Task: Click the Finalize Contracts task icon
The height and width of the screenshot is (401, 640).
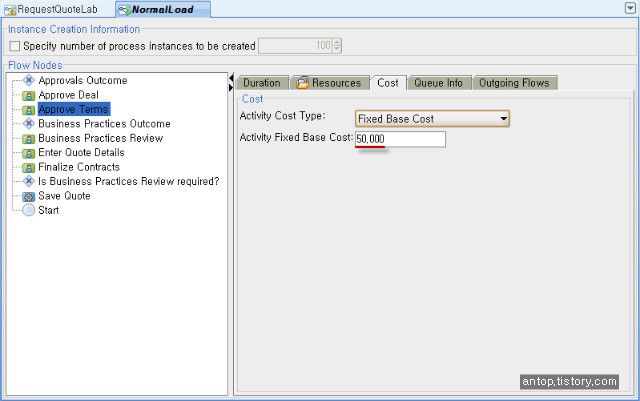Action: [29, 167]
